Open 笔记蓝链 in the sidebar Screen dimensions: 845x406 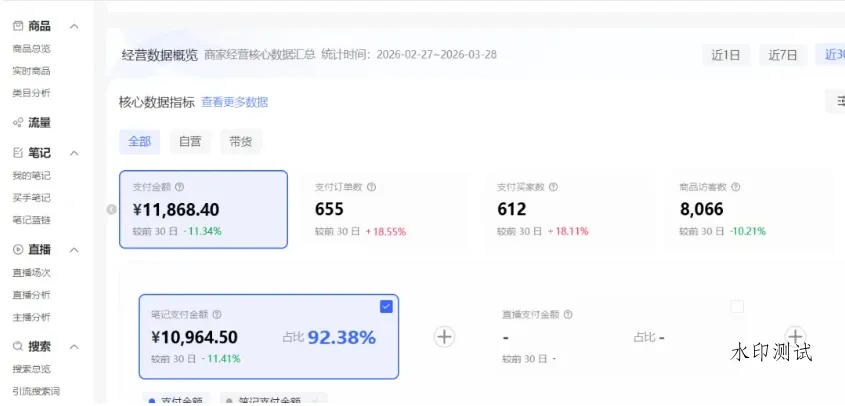(x=31, y=220)
